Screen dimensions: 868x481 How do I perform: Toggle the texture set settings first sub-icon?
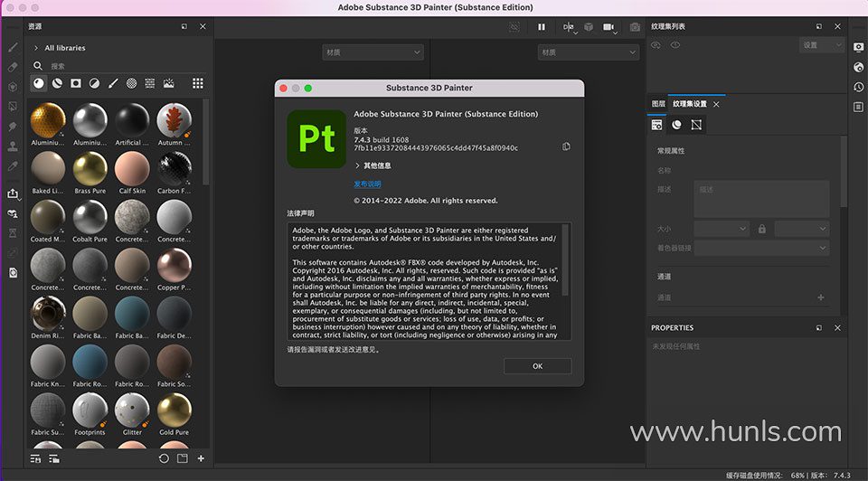pyautogui.click(x=657, y=125)
